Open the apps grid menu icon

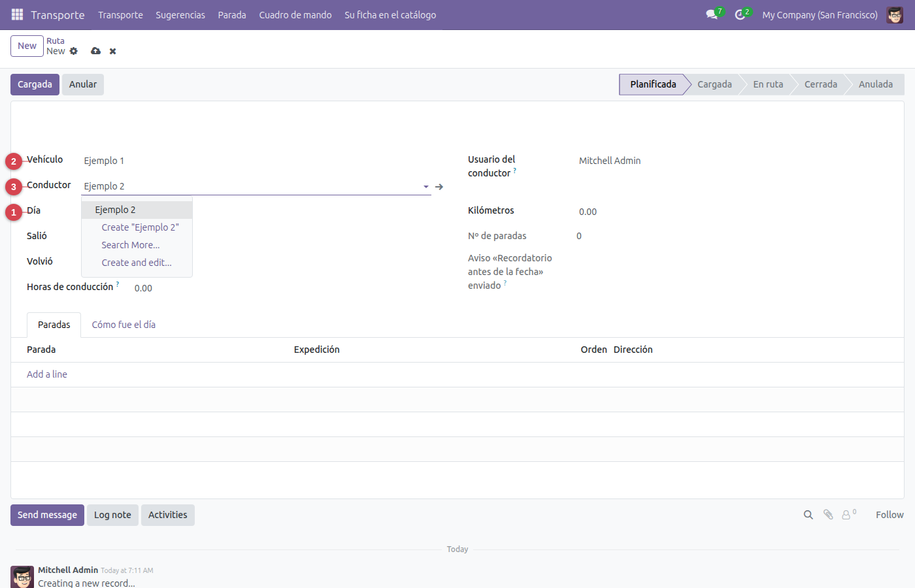(18, 14)
